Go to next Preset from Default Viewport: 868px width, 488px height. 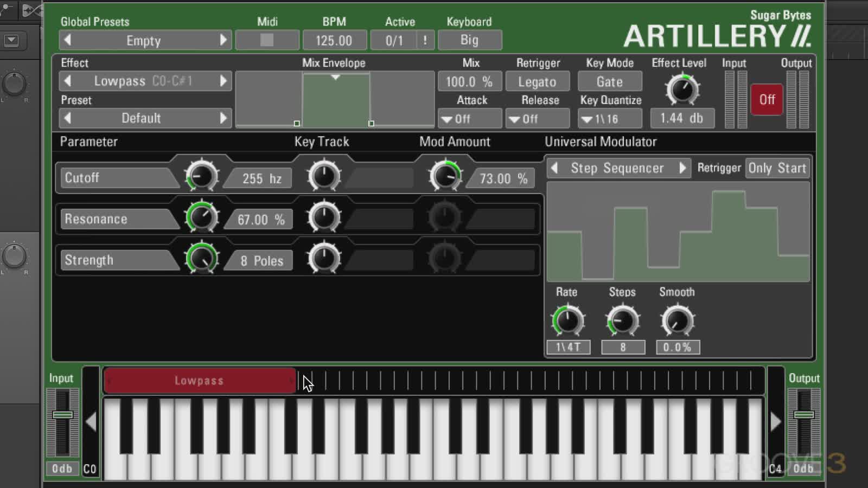223,118
